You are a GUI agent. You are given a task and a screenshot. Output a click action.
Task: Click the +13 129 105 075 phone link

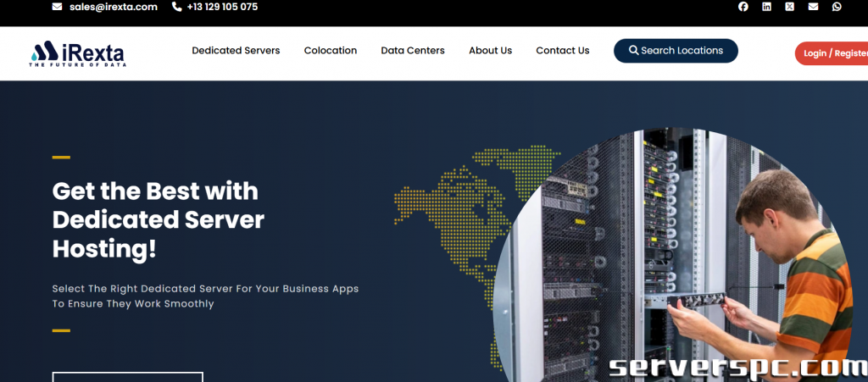click(x=222, y=7)
